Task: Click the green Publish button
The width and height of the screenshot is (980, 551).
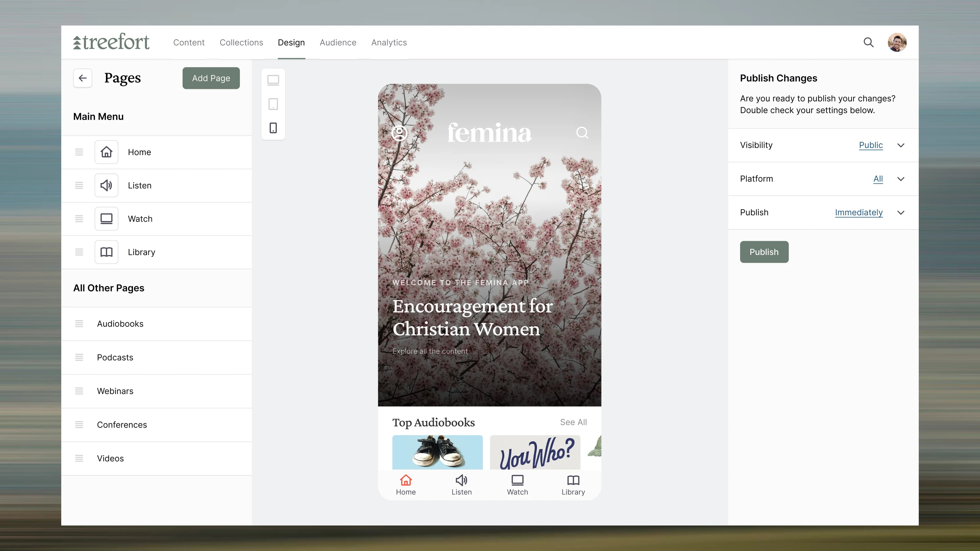Action: 764,252
